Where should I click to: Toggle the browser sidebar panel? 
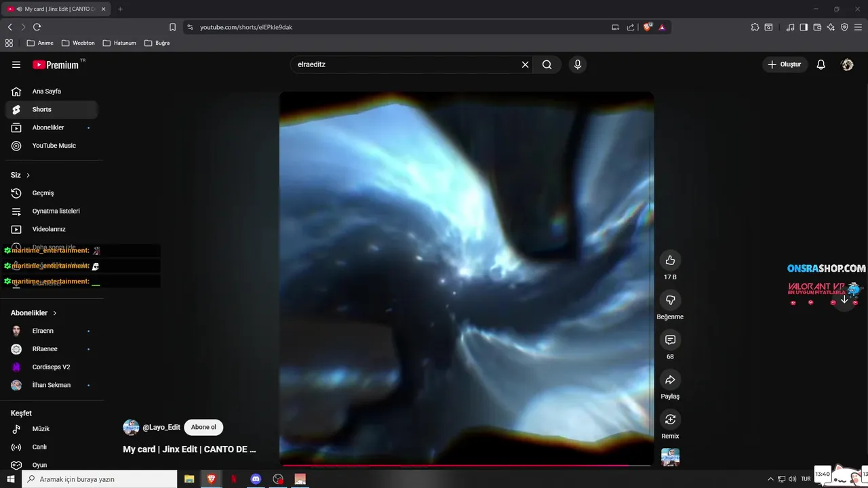804,27
